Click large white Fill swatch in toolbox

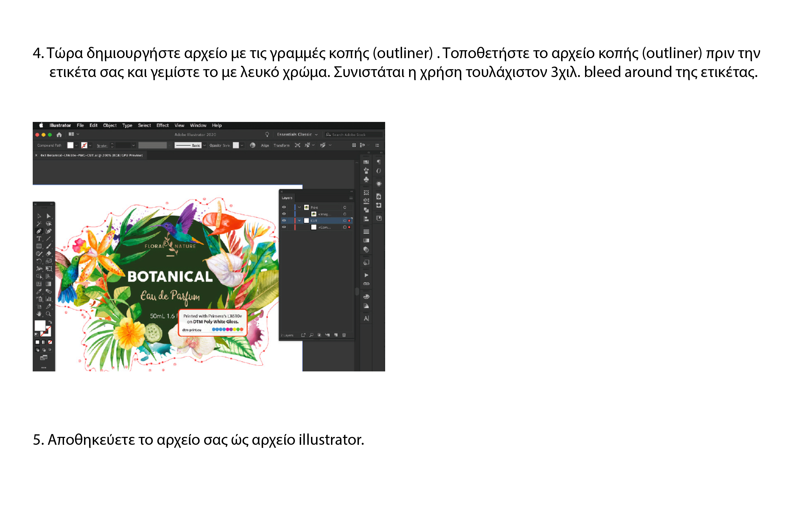click(x=40, y=325)
